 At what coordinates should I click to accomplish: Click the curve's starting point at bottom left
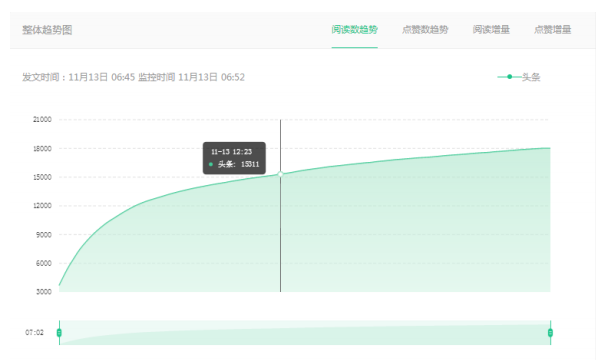click(60, 285)
